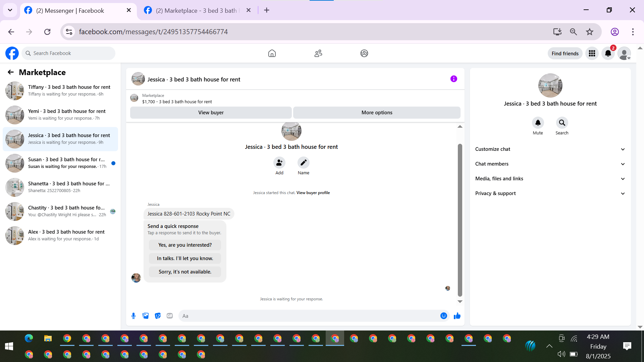
Task: Mute this Jessica conversation
Action: point(538,123)
